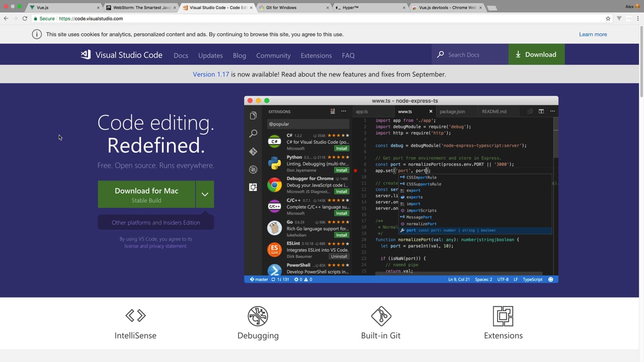Screen dimensions: 644x362
Task: Open the editor more actions ellipsis
Action: pos(552,112)
